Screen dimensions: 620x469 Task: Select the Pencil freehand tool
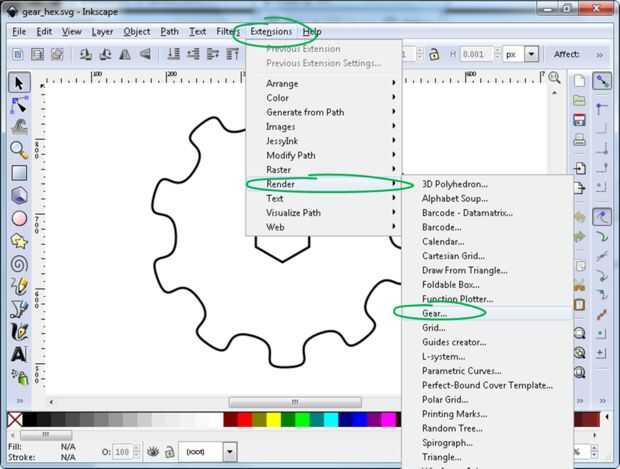point(19,286)
